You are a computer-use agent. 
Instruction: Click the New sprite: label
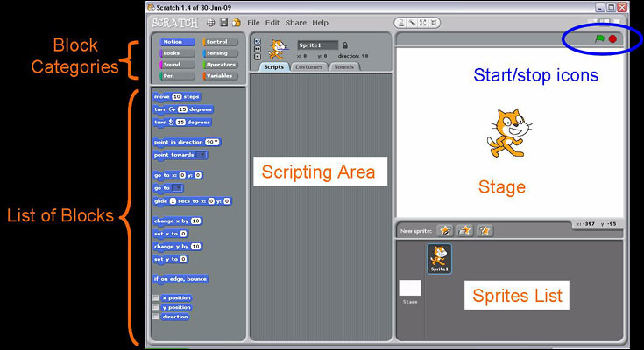(x=416, y=231)
